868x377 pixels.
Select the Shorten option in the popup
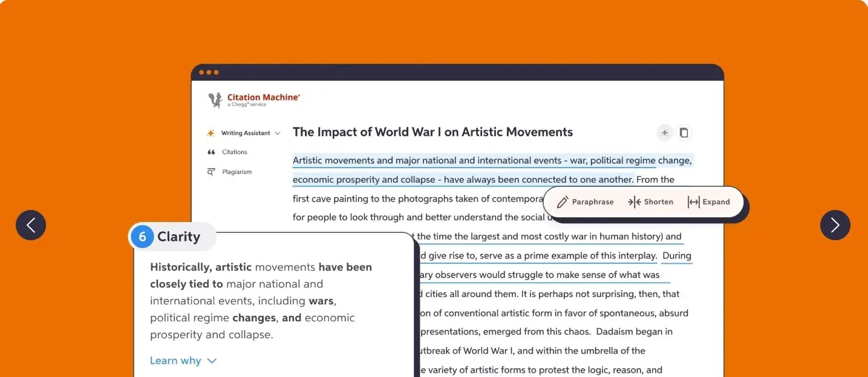coord(651,202)
